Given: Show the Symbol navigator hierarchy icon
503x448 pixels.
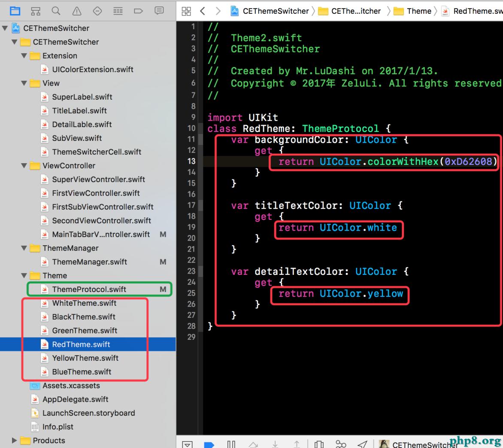Looking at the screenshot, I should pyautogui.click(x=36, y=11).
